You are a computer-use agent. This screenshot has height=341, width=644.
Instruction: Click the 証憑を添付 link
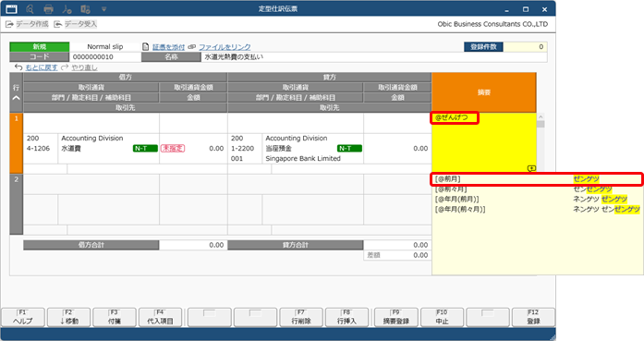tap(168, 47)
